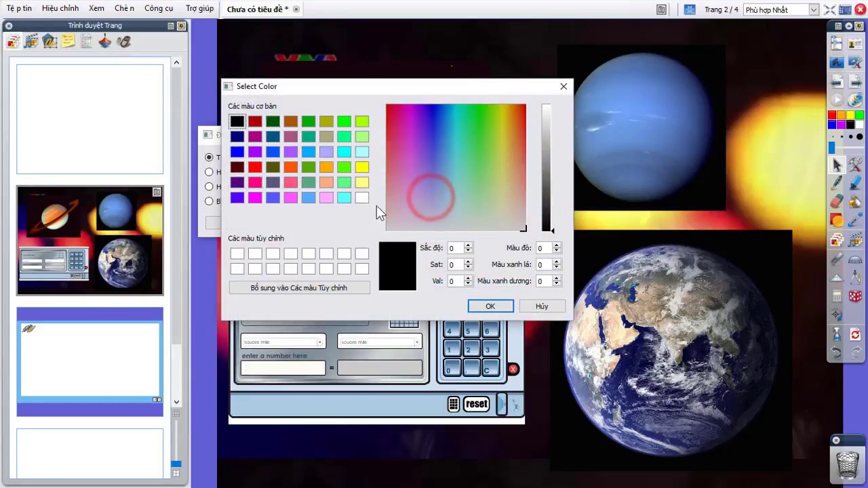This screenshot has width=868, height=488.
Task: Select the second radio button behind the dialog
Action: 209,172
